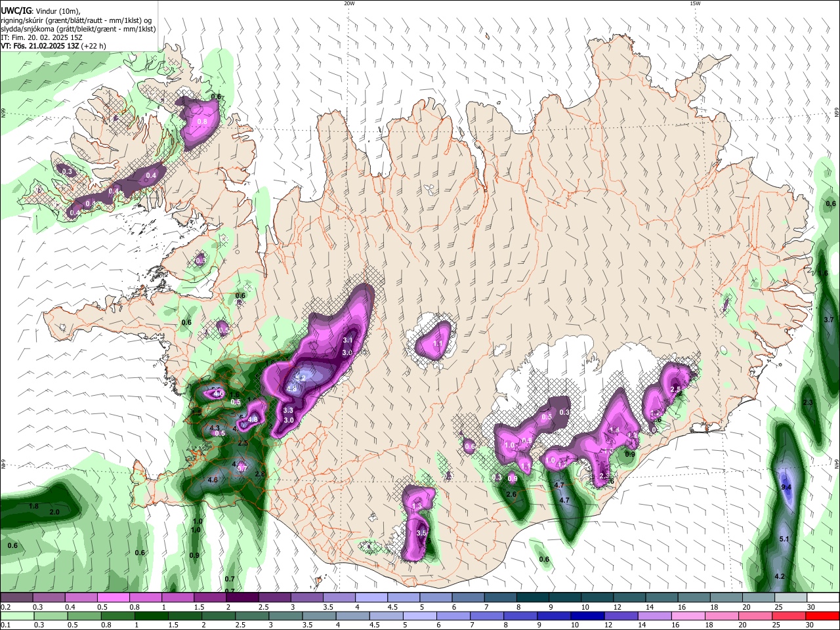The image size is (840, 630).
Task: Click the "UWC/IG: Vindur (10m)," title line
Action: pos(41,10)
